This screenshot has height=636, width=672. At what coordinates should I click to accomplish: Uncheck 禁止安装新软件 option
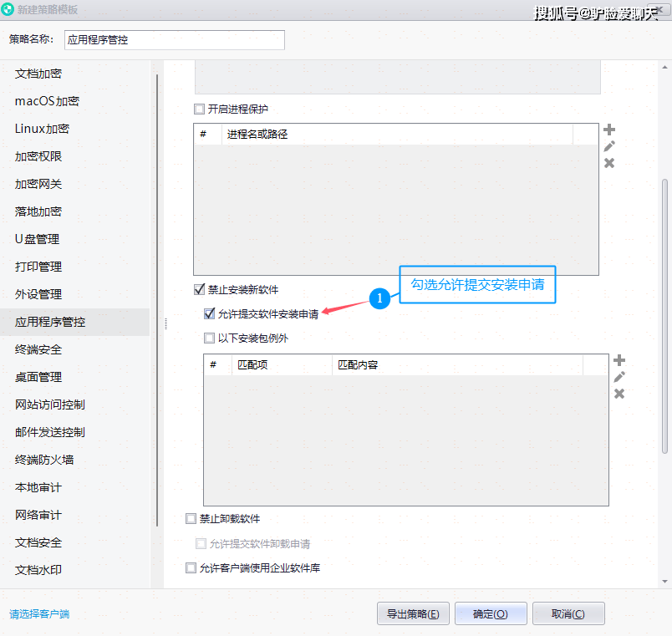click(x=199, y=290)
